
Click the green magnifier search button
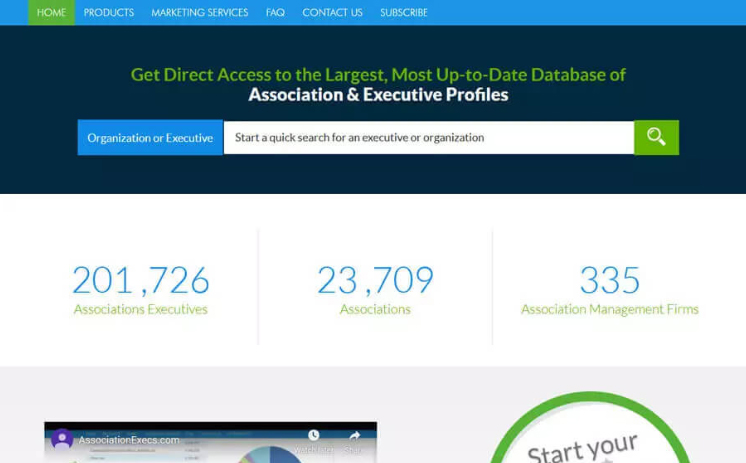pyautogui.click(x=657, y=138)
